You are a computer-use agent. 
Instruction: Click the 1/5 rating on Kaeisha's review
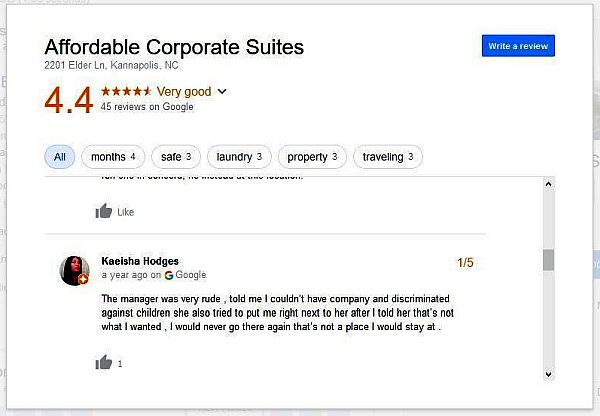pyautogui.click(x=465, y=263)
